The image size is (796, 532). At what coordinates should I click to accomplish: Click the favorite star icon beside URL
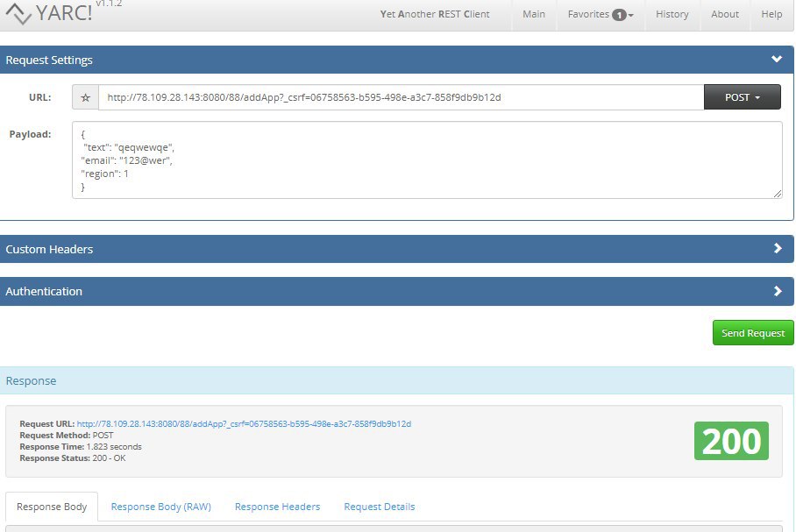(85, 97)
